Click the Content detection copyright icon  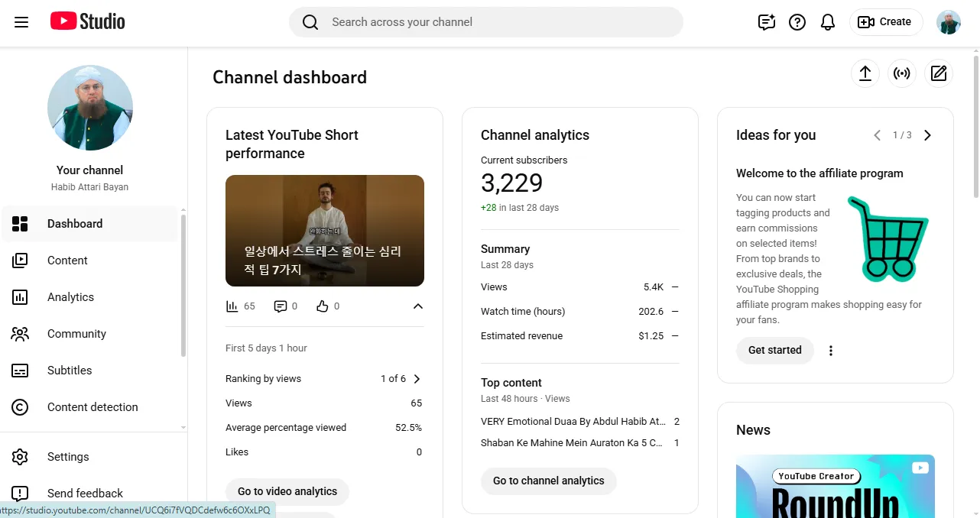coord(20,407)
